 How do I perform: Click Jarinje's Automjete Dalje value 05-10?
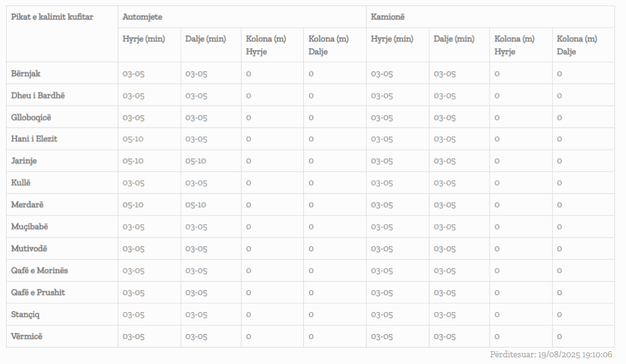[196, 161]
